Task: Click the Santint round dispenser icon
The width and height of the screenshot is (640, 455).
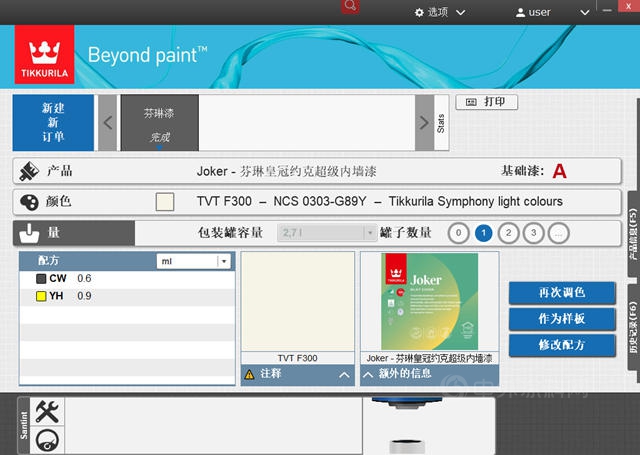Action: click(x=47, y=440)
